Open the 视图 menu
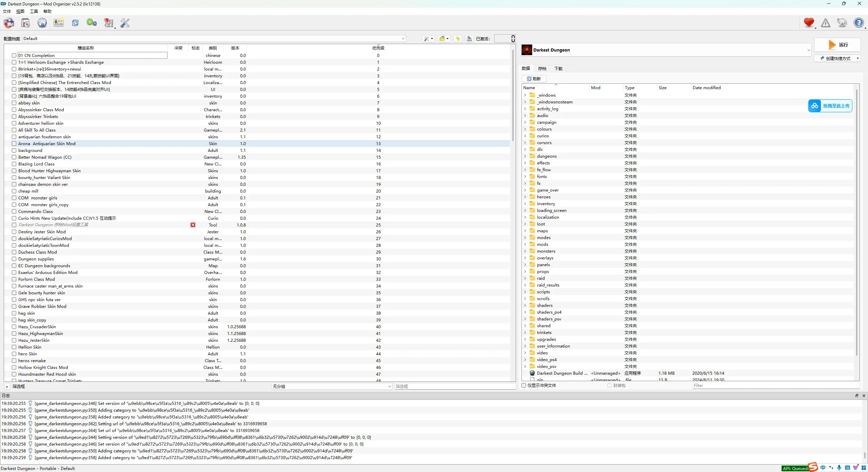Image resolution: width=868 pixels, height=472 pixels. point(20,11)
